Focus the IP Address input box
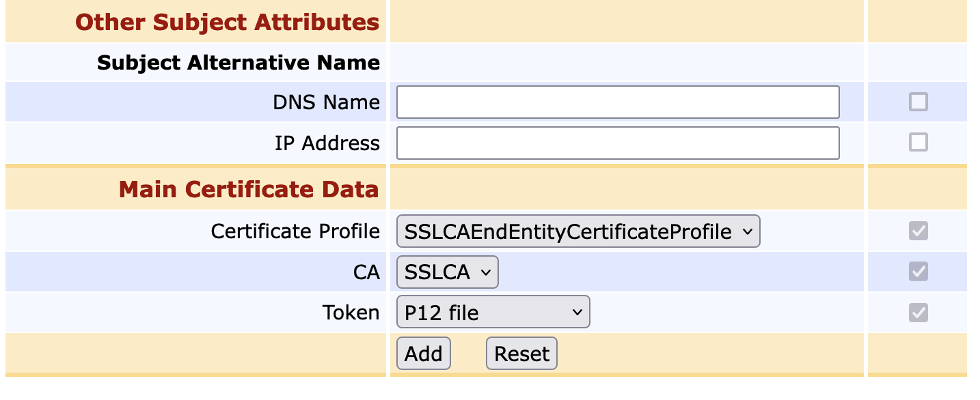Image resolution: width=980 pixels, height=400 pixels. click(x=617, y=143)
